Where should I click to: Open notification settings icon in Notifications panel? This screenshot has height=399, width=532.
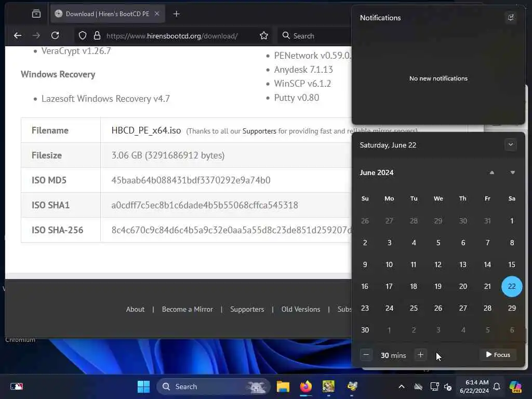[x=511, y=18]
